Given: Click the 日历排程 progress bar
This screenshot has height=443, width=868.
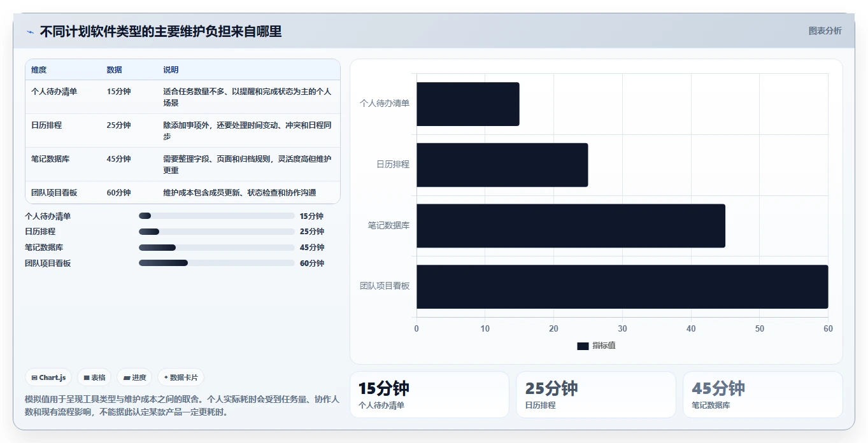Looking at the screenshot, I should coord(217,232).
